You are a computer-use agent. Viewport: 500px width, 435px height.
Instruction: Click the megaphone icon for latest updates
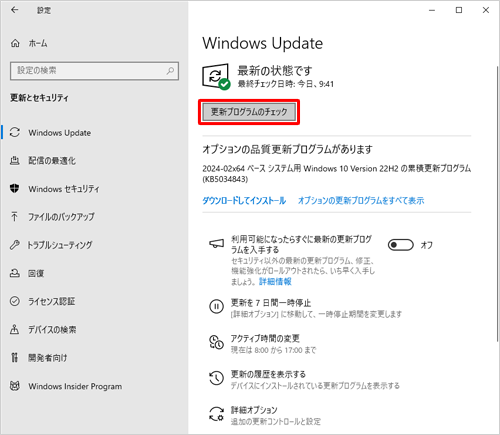point(216,244)
